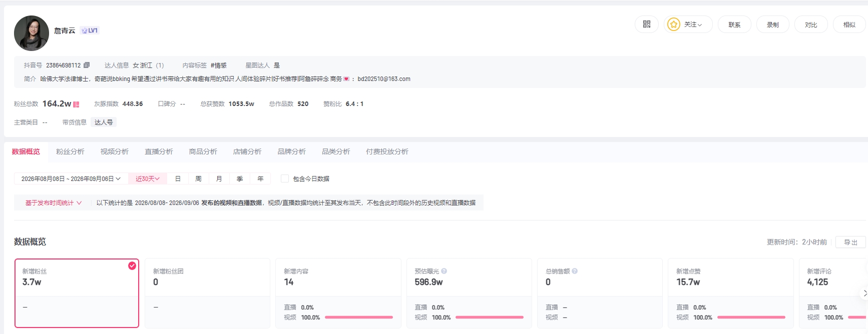The height and width of the screenshot is (334, 868).
Task: Click the 新增点赞 video progress bar
Action: (751, 317)
